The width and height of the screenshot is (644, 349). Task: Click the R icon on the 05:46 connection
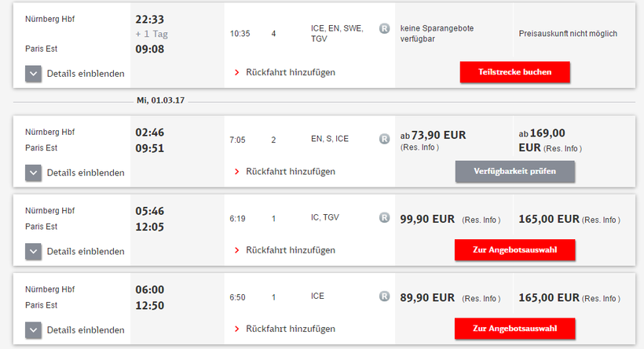pyautogui.click(x=384, y=218)
